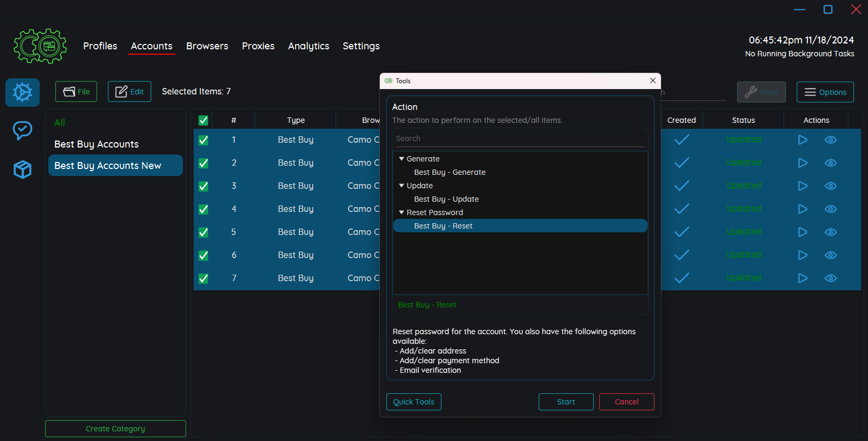The width and height of the screenshot is (868, 441).
Task: Click the play icon for row 1
Action: (803, 140)
